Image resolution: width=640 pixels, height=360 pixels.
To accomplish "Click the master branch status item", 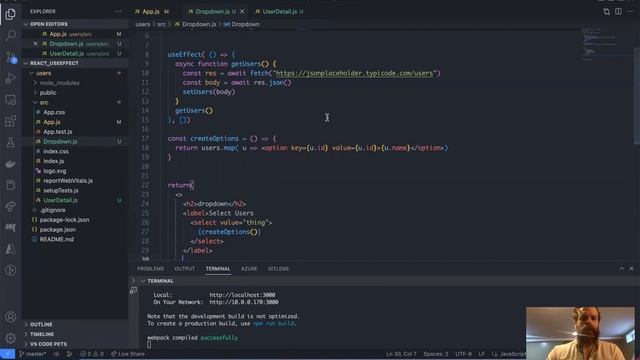I will pyautogui.click(x=33, y=354).
